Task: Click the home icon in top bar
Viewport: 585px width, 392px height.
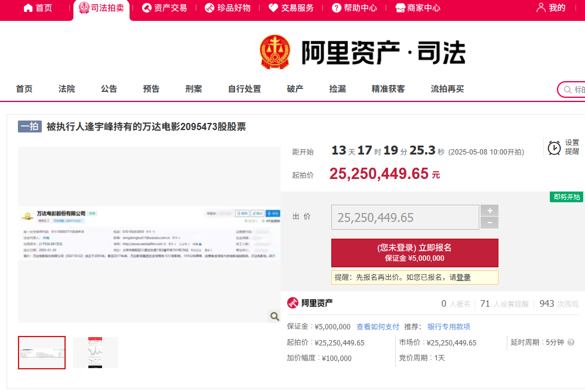Action: 28,8
